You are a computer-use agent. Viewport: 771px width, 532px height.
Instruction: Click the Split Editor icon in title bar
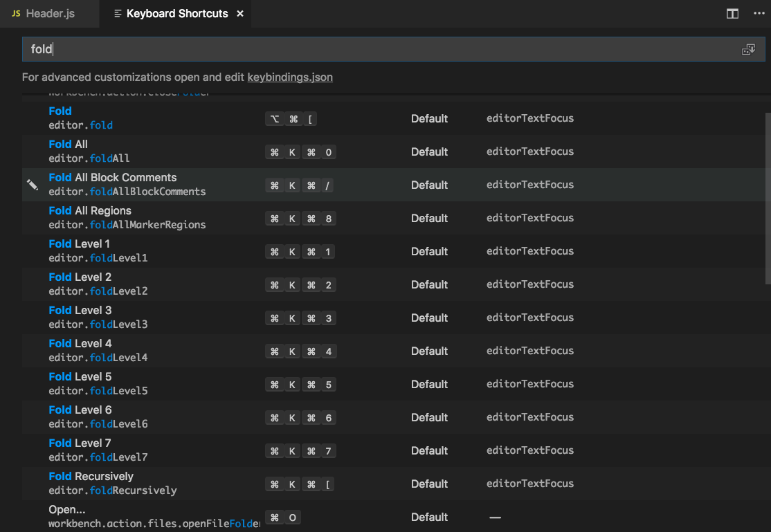732,13
